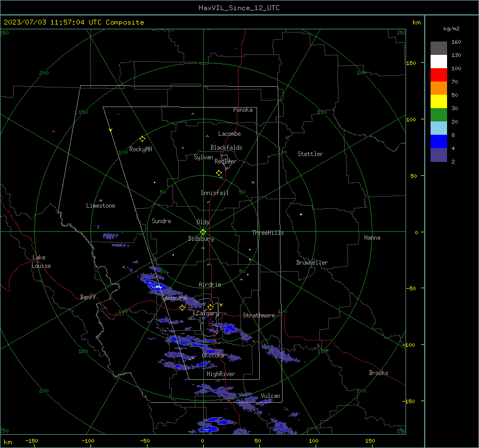Click the asterisk marker above Limestone label
479x448 pixels.
point(101,201)
